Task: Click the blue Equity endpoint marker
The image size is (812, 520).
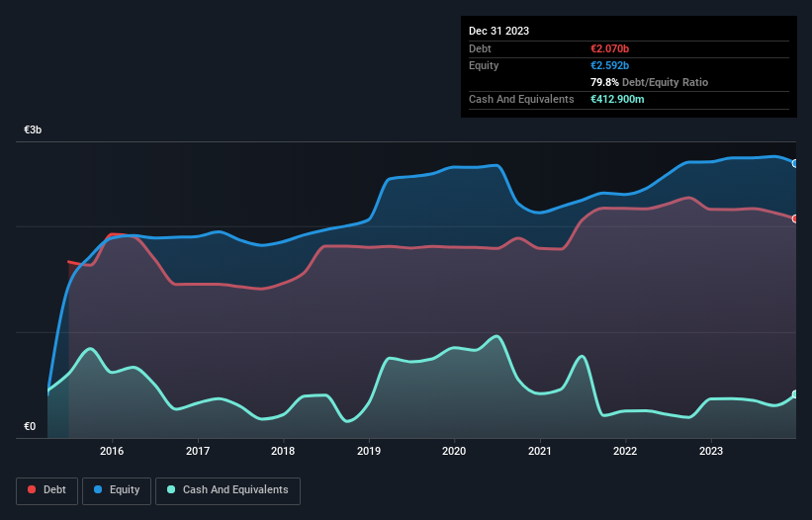Action: [x=795, y=163]
